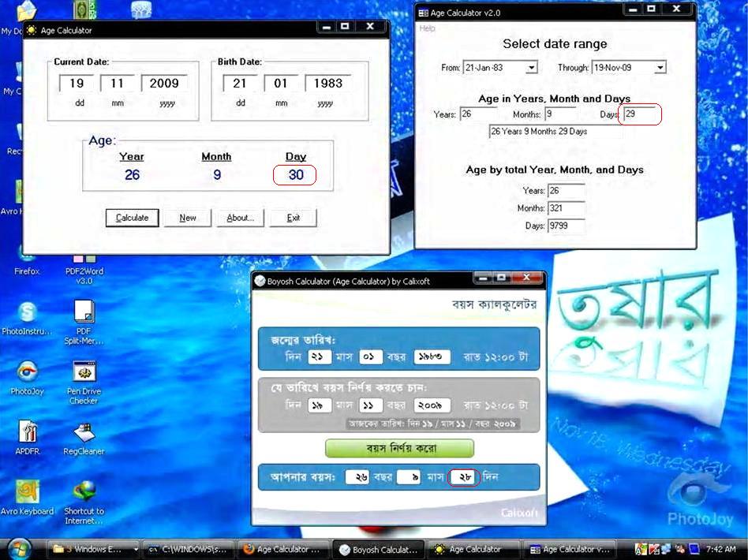Click birth year field in Boyosh Calculator

coord(432,357)
